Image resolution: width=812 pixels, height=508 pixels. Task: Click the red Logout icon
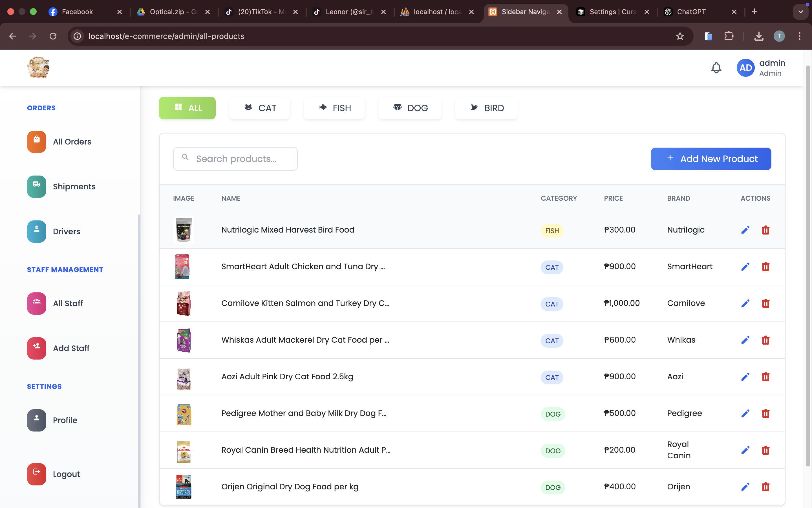pos(37,474)
